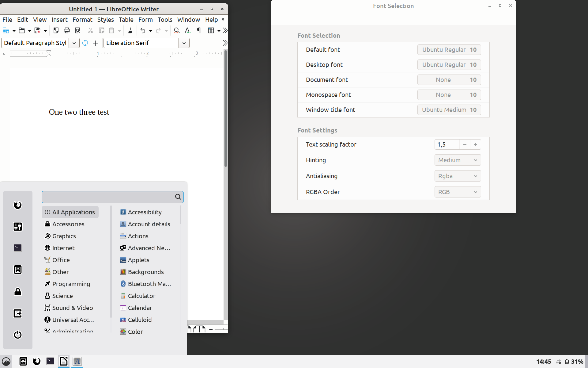The height and width of the screenshot is (368, 588).
Task: Click the Copy icon in Writer toolbar
Action: coord(101,30)
